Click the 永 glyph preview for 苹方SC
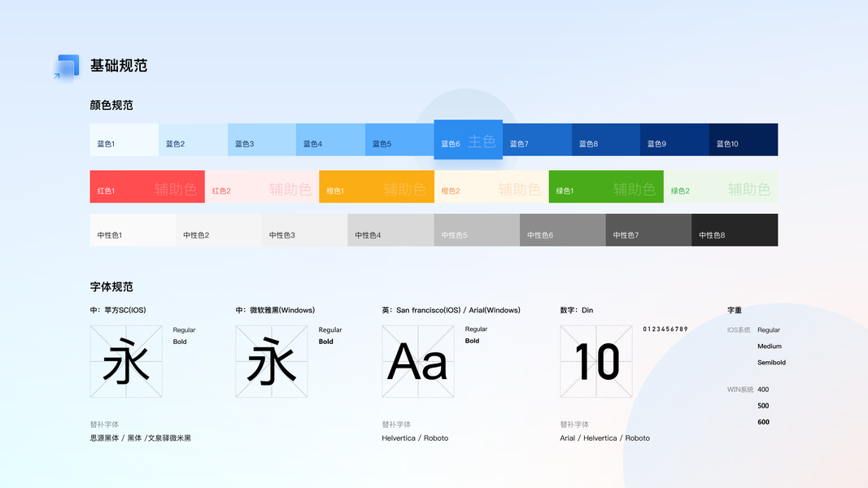Image resolution: width=868 pixels, height=488 pixels. (126, 361)
